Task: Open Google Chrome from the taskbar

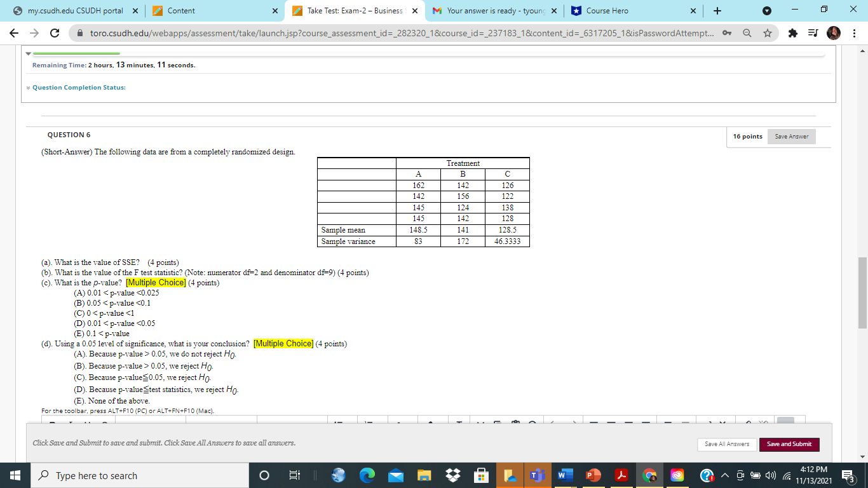Action: [x=649, y=475]
